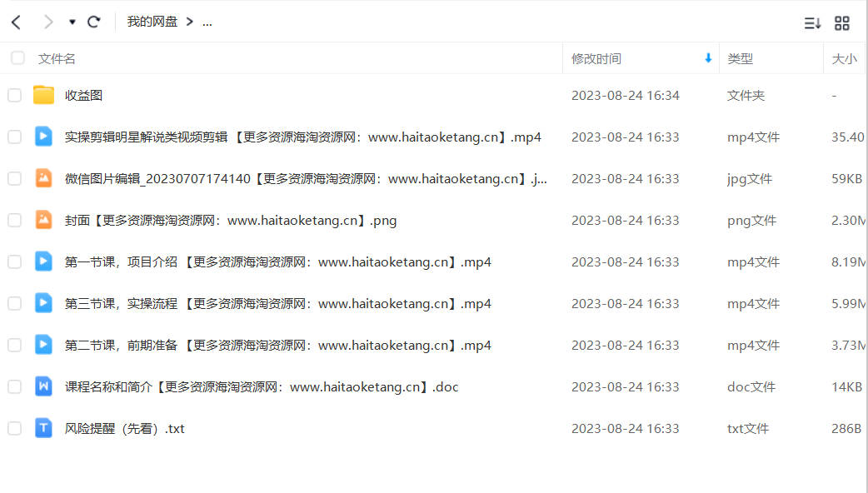Select checkbox of 第一节课，项目介绍 video
868x493 pixels.
pos(14,261)
